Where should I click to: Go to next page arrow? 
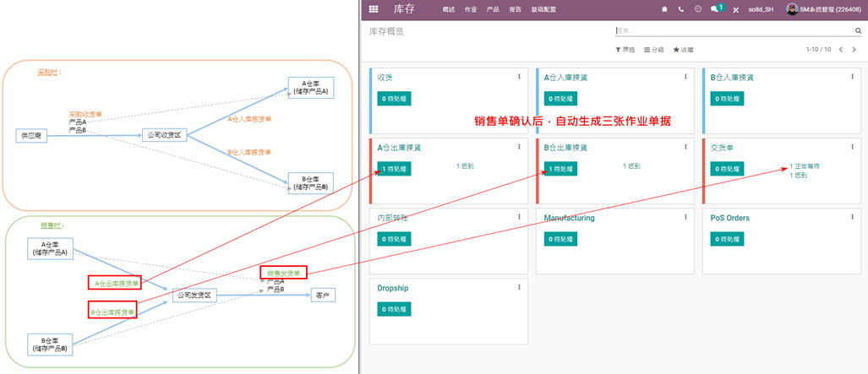point(854,50)
